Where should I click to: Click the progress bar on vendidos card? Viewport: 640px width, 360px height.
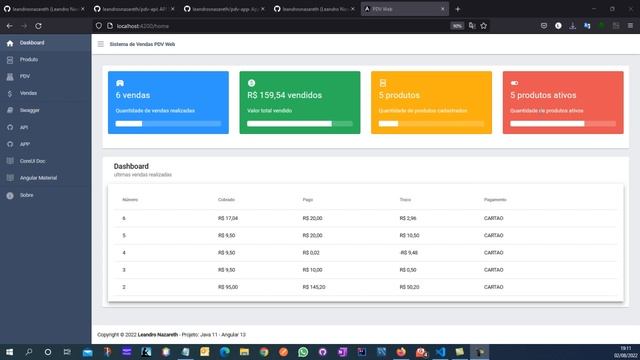pos(300,123)
